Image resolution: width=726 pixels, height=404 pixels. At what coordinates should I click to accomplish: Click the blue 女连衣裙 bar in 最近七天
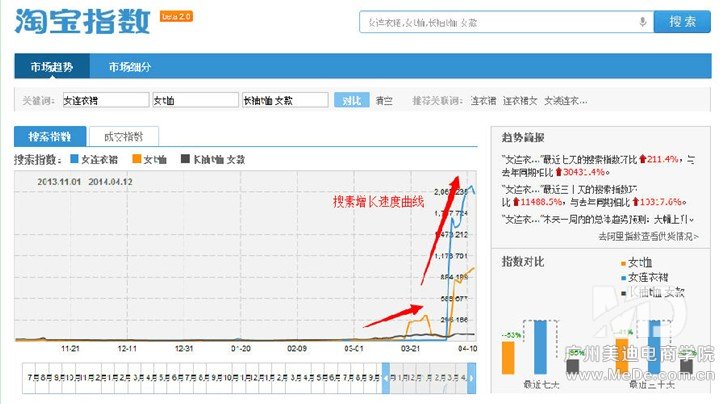point(540,347)
